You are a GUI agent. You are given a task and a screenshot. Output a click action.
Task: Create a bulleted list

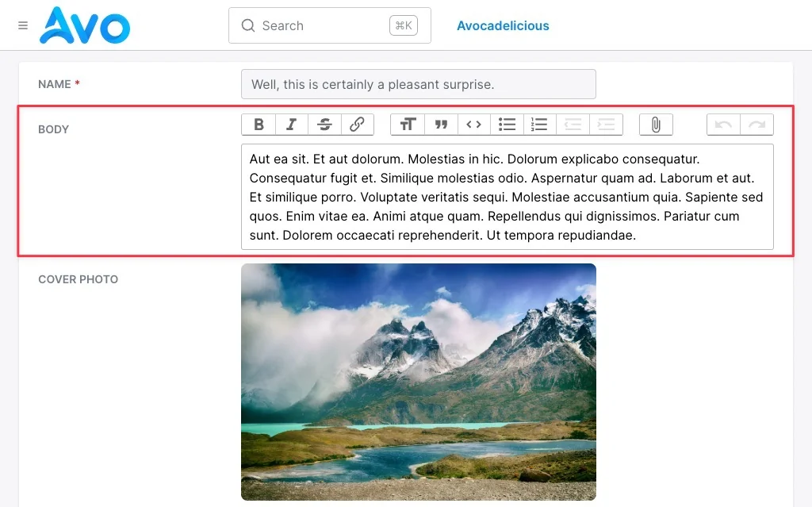point(507,125)
